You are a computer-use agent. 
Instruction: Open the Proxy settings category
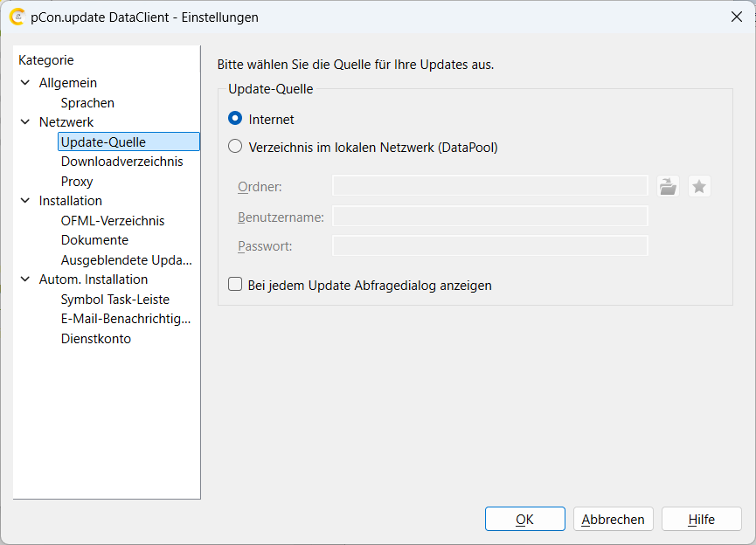pyautogui.click(x=77, y=182)
